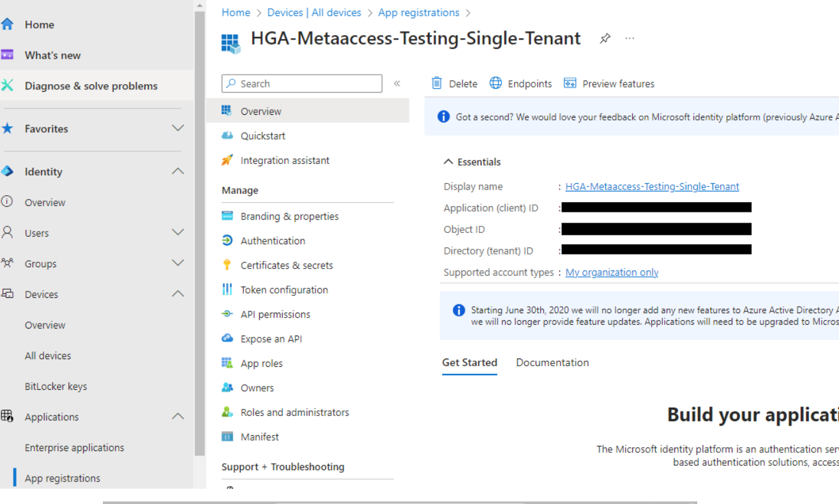Image resolution: width=839 pixels, height=504 pixels.
Task: Open App registrations in sidebar
Action: (62, 478)
